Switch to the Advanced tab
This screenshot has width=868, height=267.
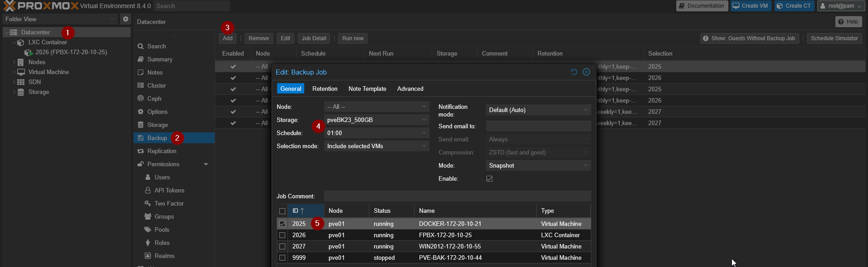[410, 89]
